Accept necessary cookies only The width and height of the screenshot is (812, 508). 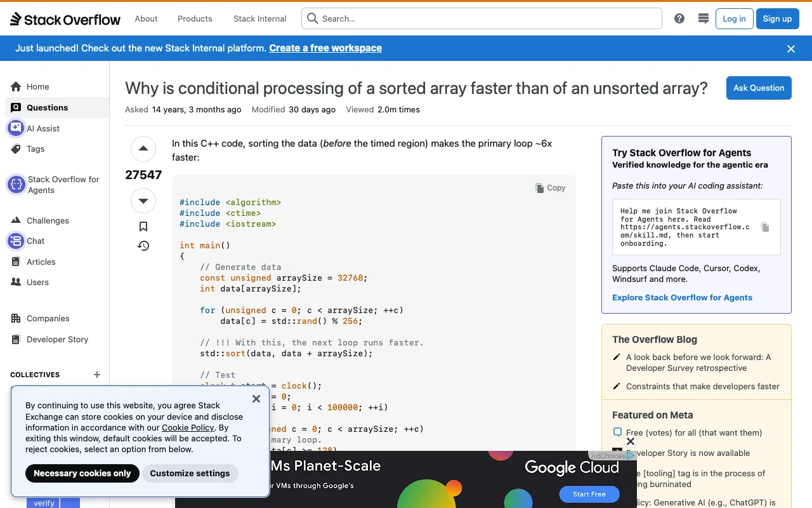[x=82, y=473]
